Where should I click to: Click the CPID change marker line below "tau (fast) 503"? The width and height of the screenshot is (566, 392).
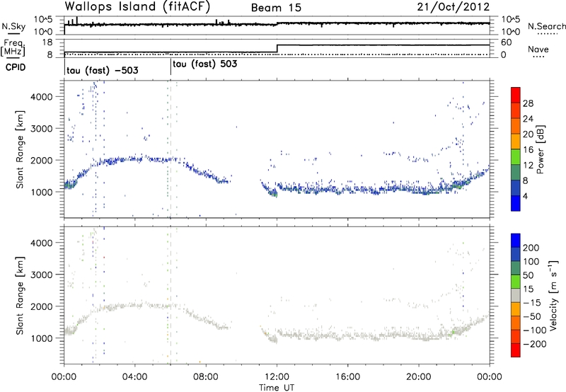tap(171, 67)
